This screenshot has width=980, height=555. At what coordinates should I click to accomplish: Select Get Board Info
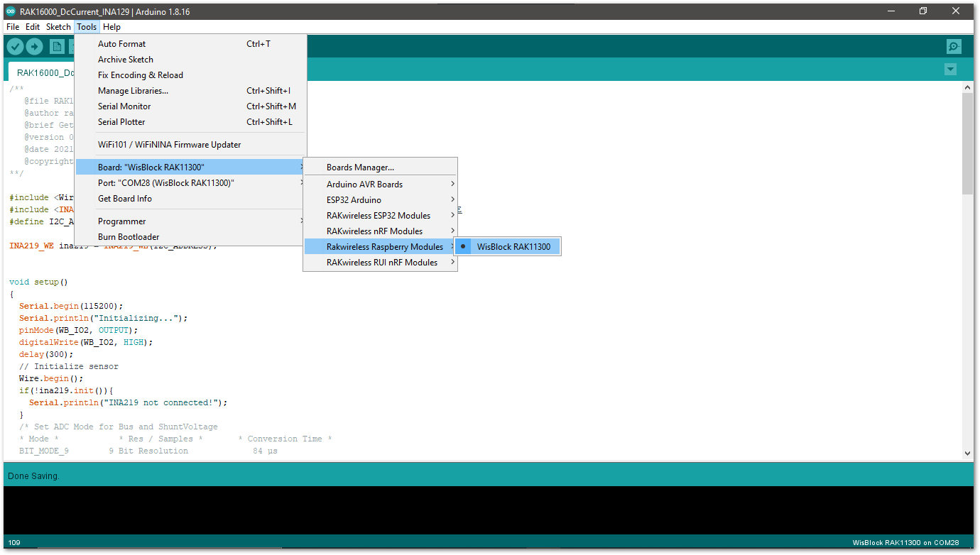[191, 199]
